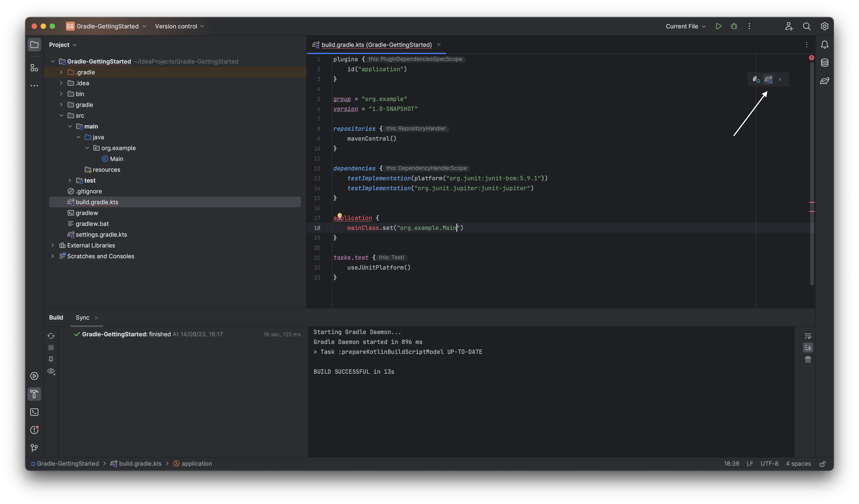Close the build.gradle.kts editor tab
Screen dimensions: 859x504
pyautogui.click(x=439, y=45)
